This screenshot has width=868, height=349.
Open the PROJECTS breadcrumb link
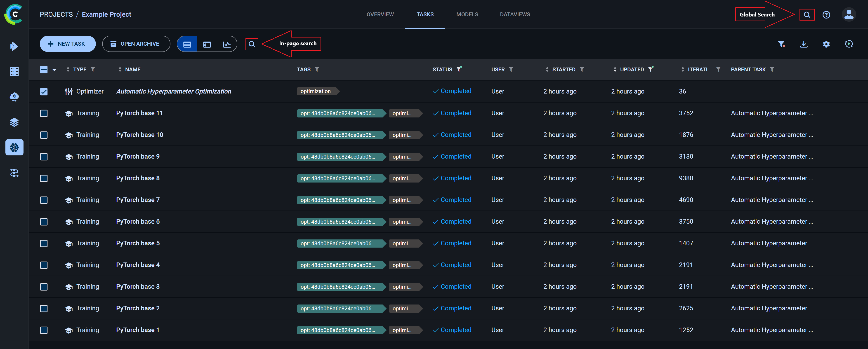pyautogui.click(x=56, y=14)
